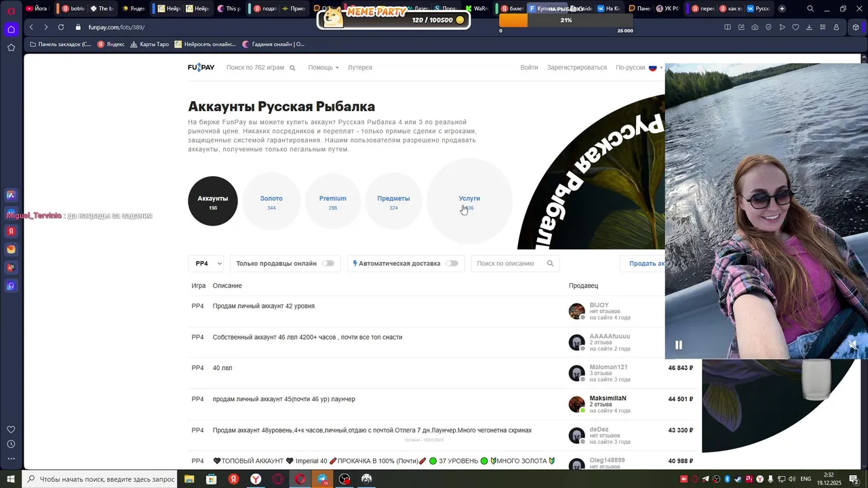Open the profile person icon in the toolbar

(836, 27)
